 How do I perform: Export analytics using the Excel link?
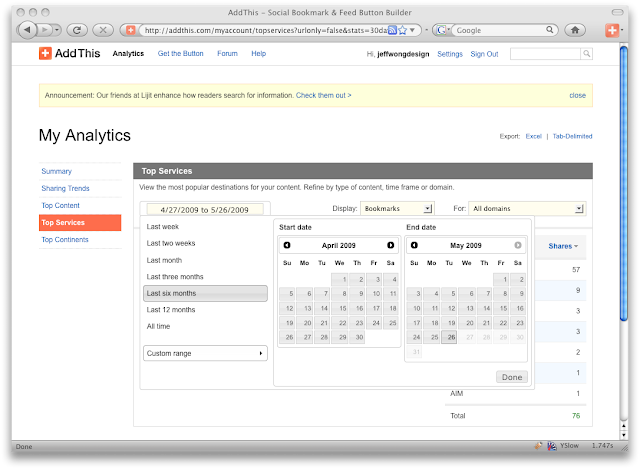[x=534, y=135]
